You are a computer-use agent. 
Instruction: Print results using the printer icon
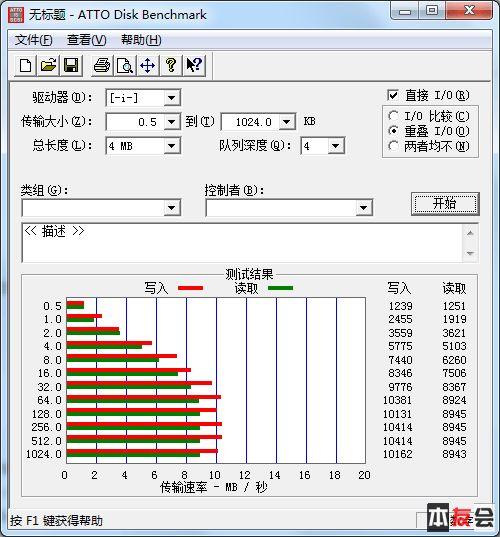102,65
